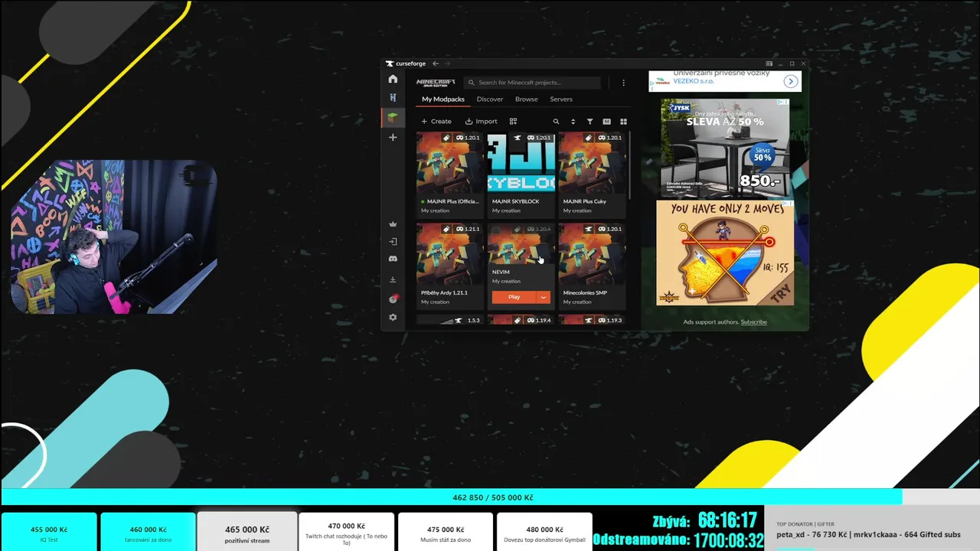Click the 460 000 Kč tancovani za dono goal
This screenshot has height=551, width=980.
click(148, 532)
